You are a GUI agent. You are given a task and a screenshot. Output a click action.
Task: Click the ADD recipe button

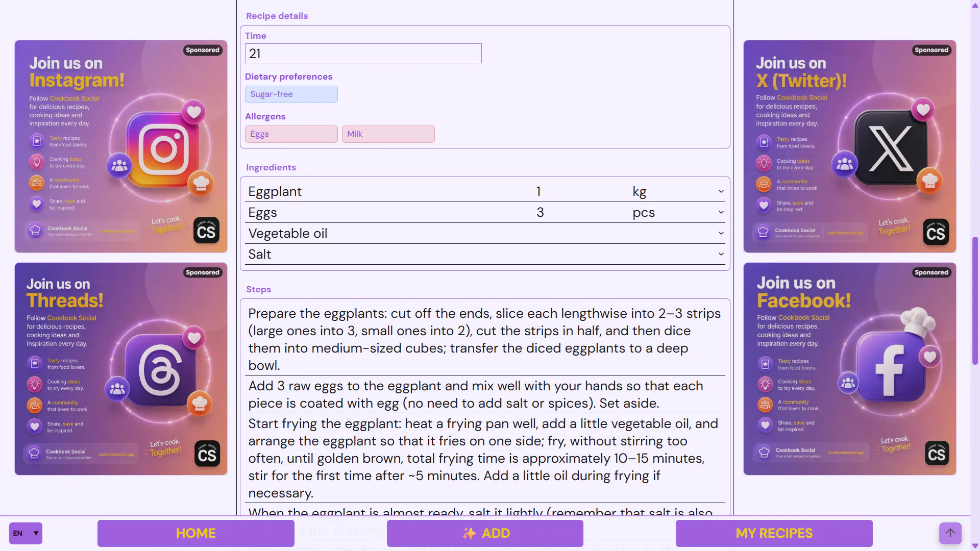(x=485, y=533)
